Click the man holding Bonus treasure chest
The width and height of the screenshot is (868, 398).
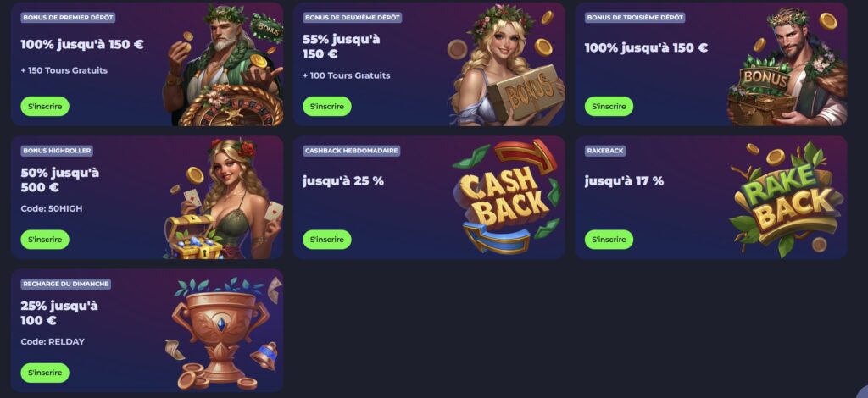[x=787, y=66]
